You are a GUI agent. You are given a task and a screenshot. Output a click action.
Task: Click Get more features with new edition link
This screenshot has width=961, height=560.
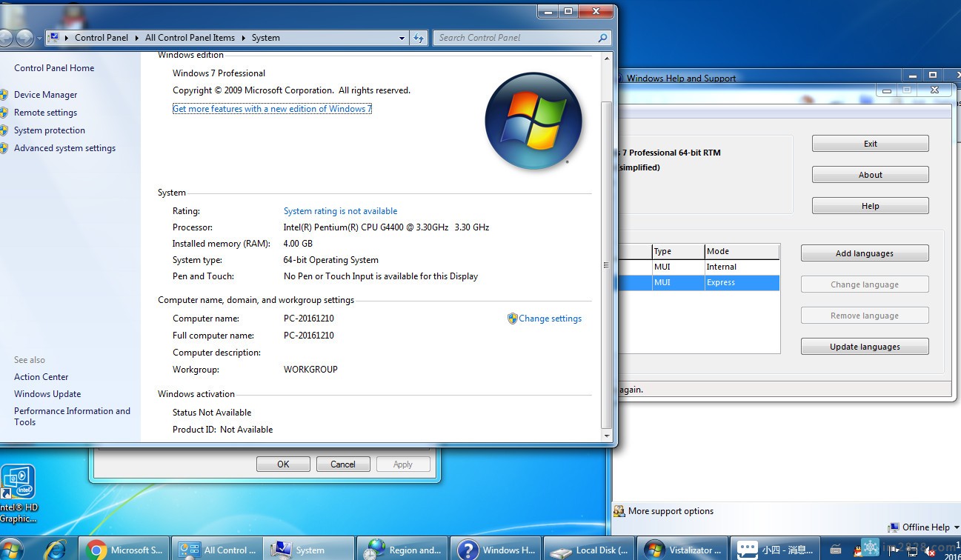pos(272,109)
